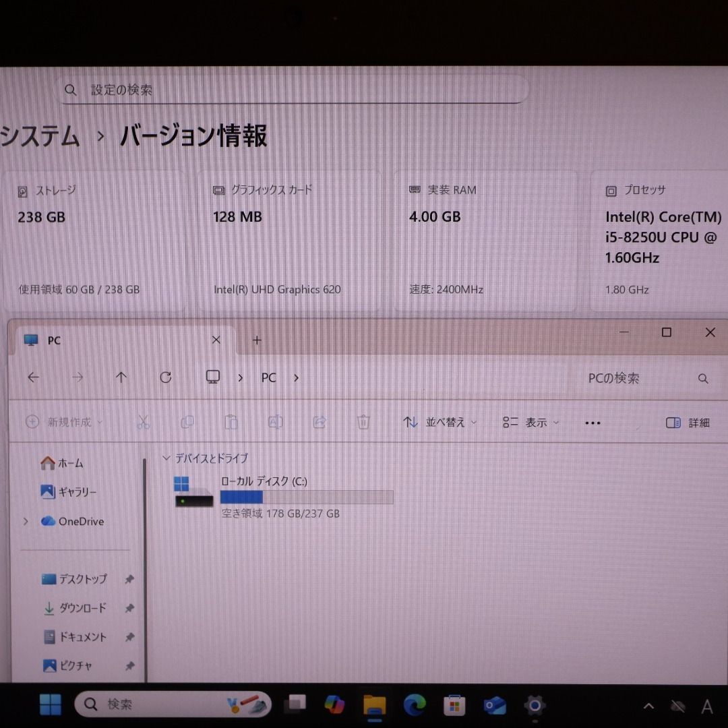The width and height of the screenshot is (728, 728).
Task: Click the Delete trash icon in toolbar
Action: [363, 422]
